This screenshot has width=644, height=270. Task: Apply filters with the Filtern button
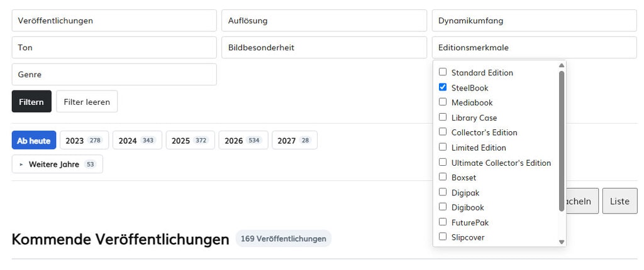[31, 101]
